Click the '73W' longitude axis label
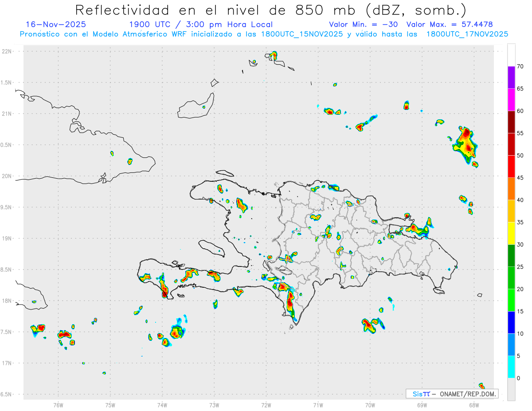 (x=214, y=405)
